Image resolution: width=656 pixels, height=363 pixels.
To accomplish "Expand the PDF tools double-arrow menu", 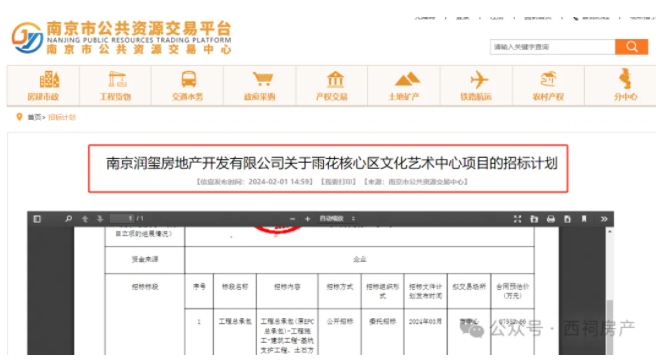I will click(604, 219).
